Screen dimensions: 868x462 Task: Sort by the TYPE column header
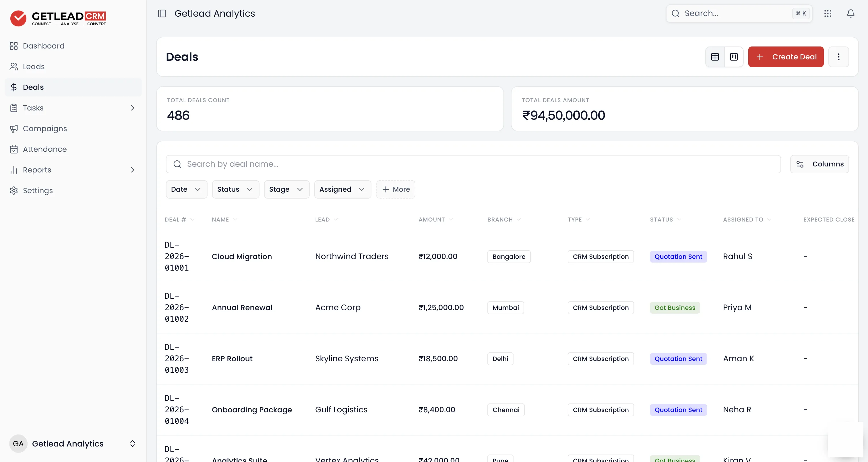point(579,220)
